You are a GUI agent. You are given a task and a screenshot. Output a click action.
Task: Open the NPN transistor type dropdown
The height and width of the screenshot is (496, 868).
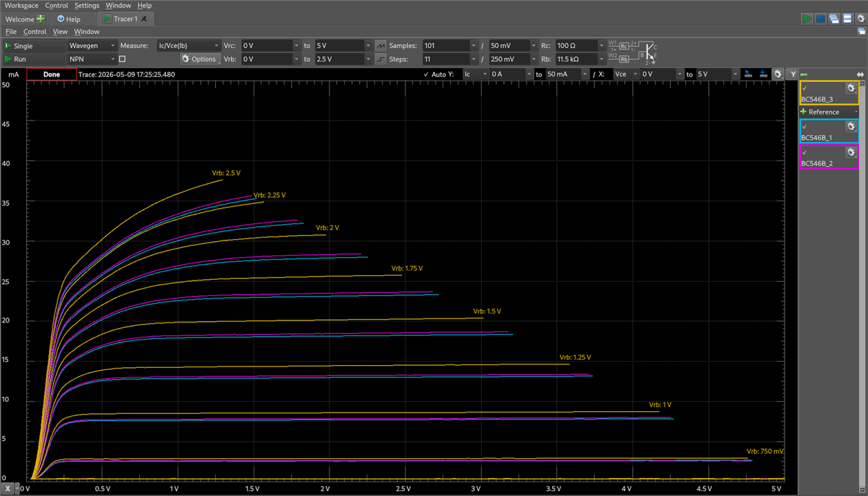[x=92, y=59]
